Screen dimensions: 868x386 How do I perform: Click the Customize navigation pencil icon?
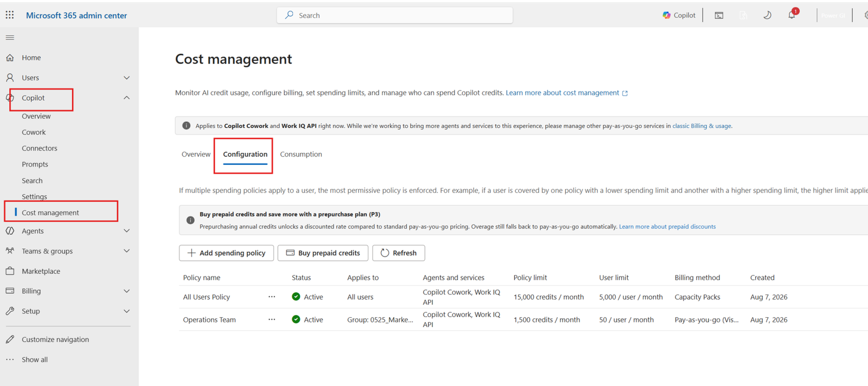10,339
